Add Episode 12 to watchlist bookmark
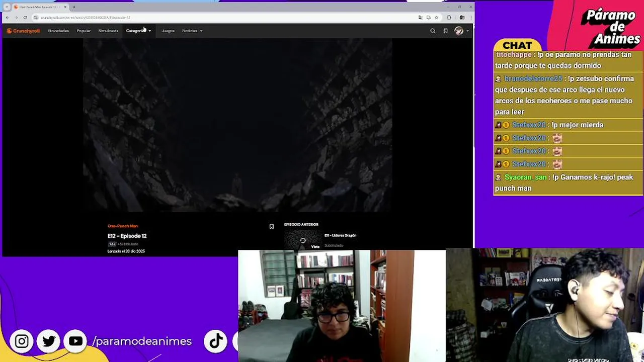This screenshot has width=644, height=362. click(271, 227)
